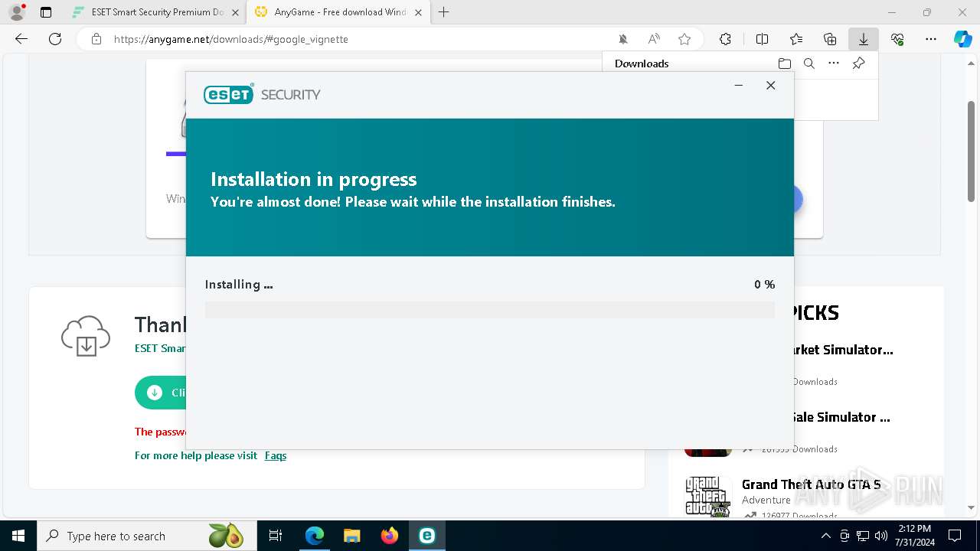Open File Explorer from taskbar
The image size is (980, 551).
click(x=351, y=536)
